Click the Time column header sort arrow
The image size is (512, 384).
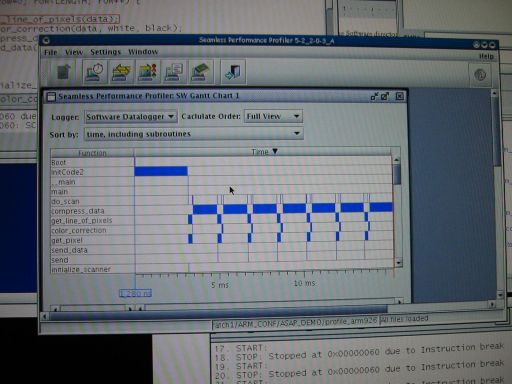click(275, 151)
